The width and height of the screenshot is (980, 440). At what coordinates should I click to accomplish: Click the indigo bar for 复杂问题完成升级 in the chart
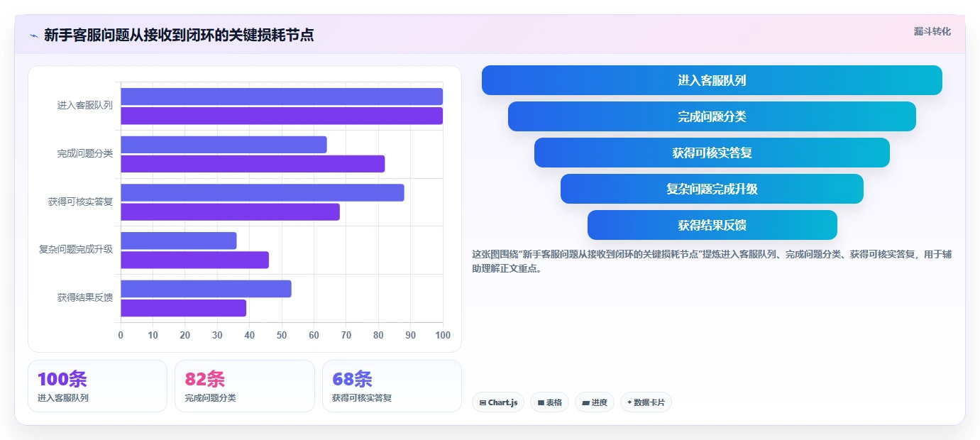[x=179, y=241]
